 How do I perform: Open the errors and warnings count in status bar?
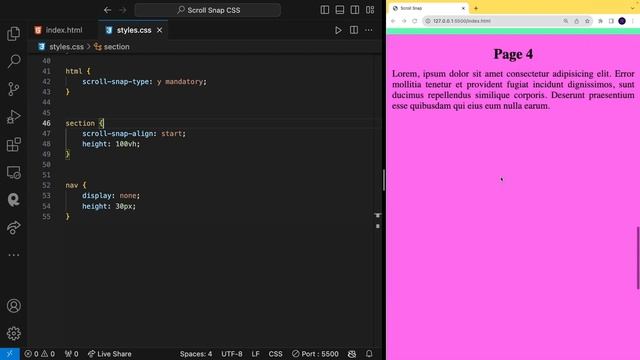39,354
